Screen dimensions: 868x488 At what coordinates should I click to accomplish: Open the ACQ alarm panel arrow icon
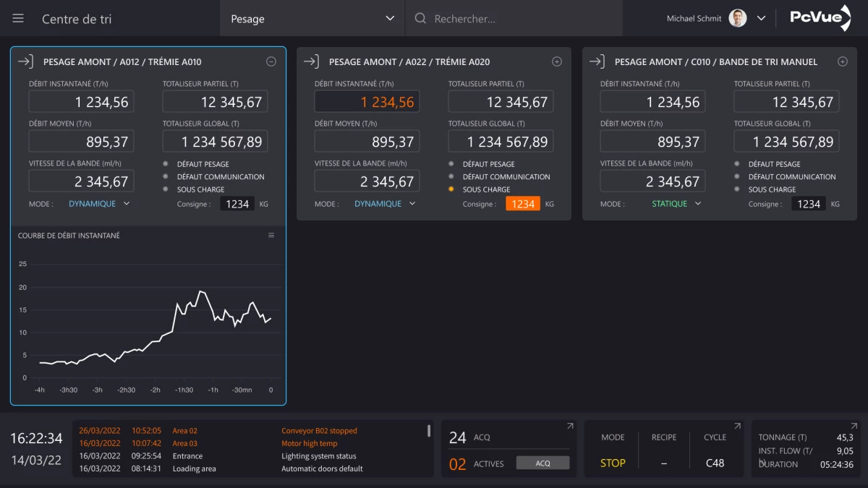pos(569,427)
